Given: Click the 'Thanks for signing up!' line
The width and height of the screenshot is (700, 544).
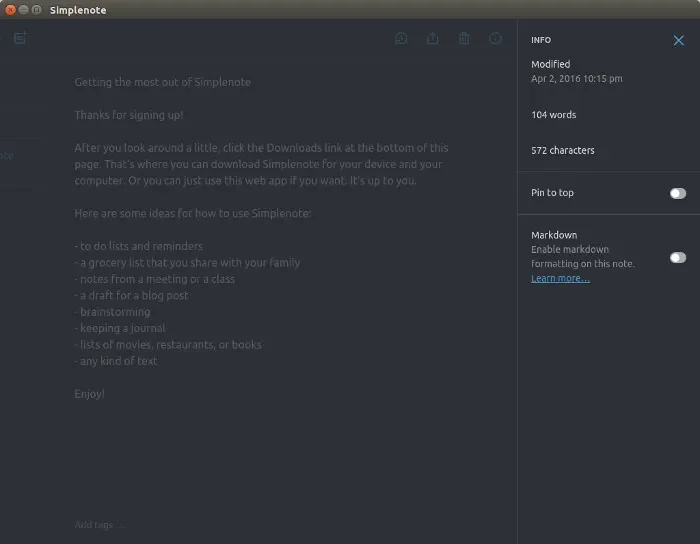Looking at the screenshot, I should [x=129, y=115].
